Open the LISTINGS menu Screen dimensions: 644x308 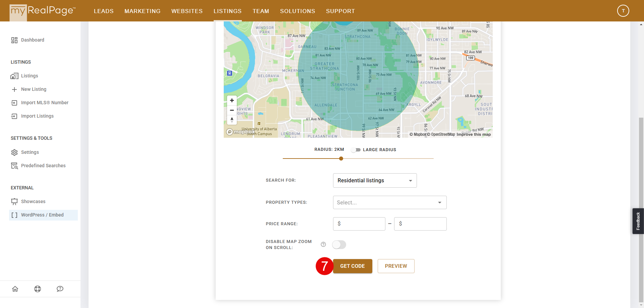click(x=228, y=11)
